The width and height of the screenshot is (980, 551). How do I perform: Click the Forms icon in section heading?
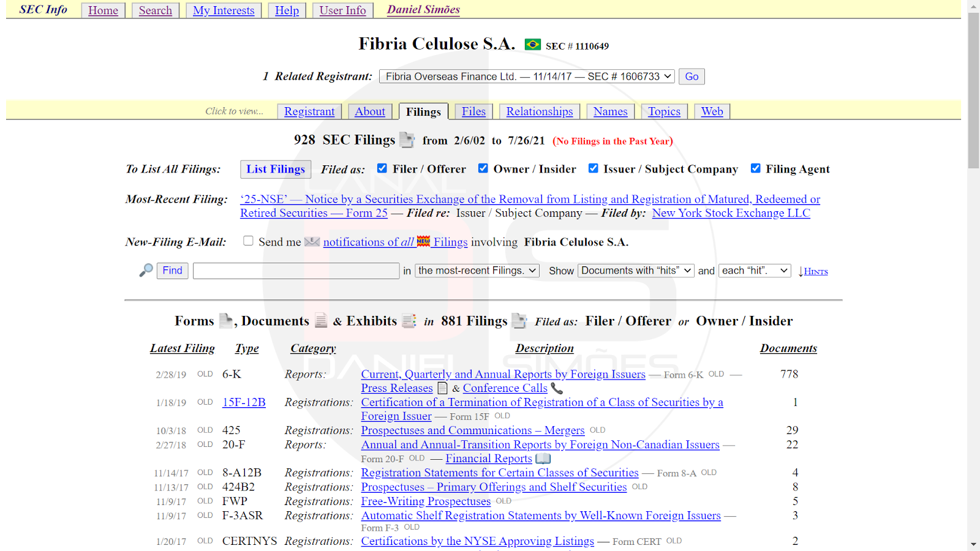[227, 320]
